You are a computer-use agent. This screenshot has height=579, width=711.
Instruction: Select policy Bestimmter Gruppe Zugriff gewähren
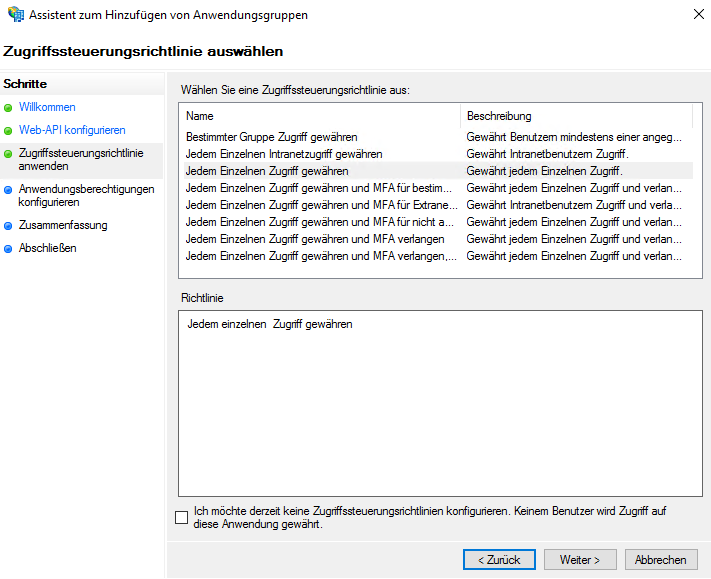(x=272, y=137)
